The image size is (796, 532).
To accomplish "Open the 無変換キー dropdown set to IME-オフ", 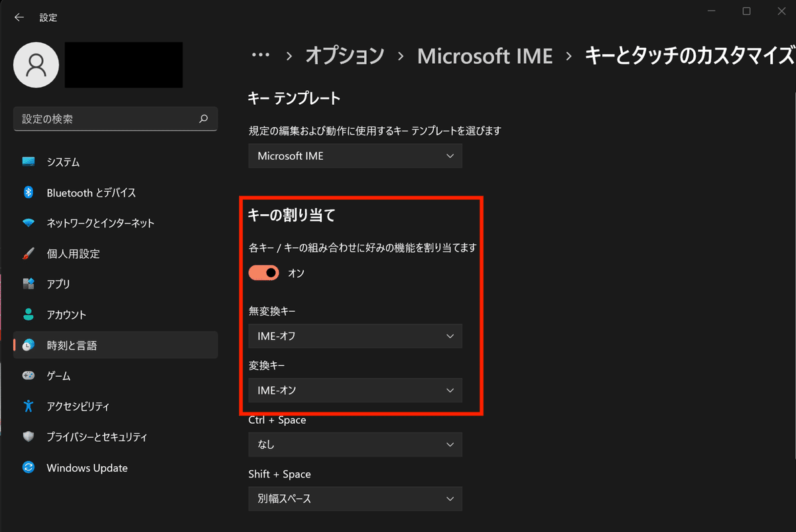I will (356, 336).
